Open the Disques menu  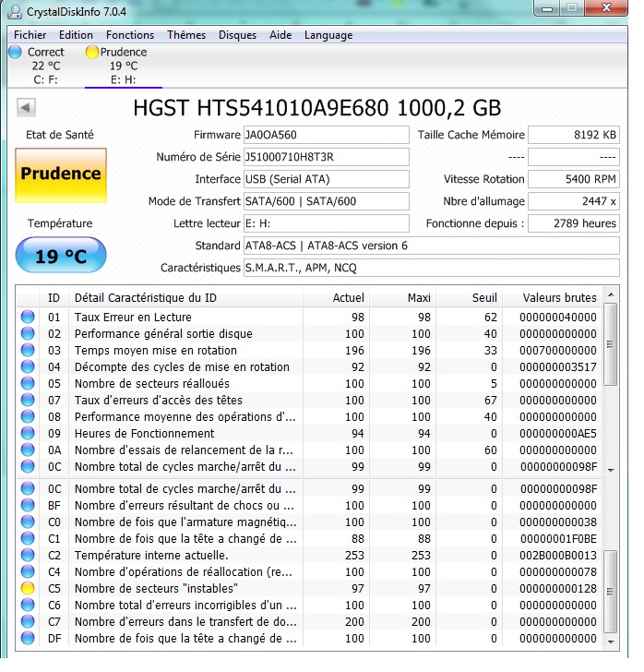[x=237, y=35]
